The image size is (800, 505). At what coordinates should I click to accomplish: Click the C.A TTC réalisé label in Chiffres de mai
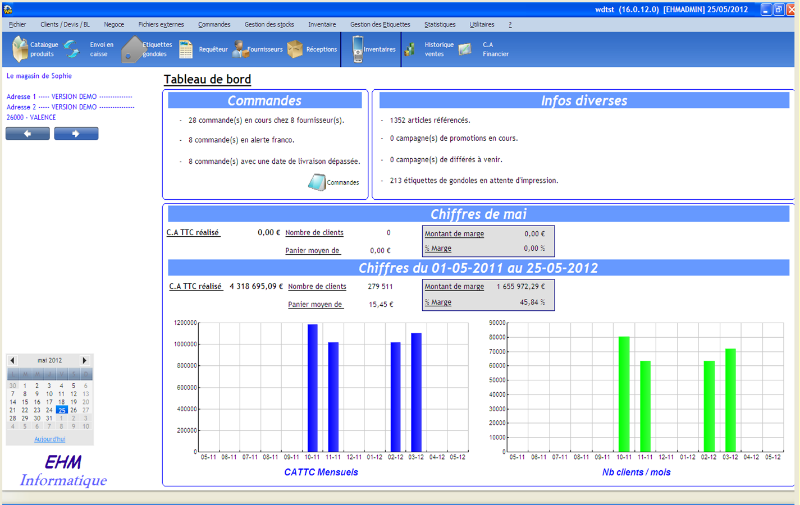tap(193, 232)
